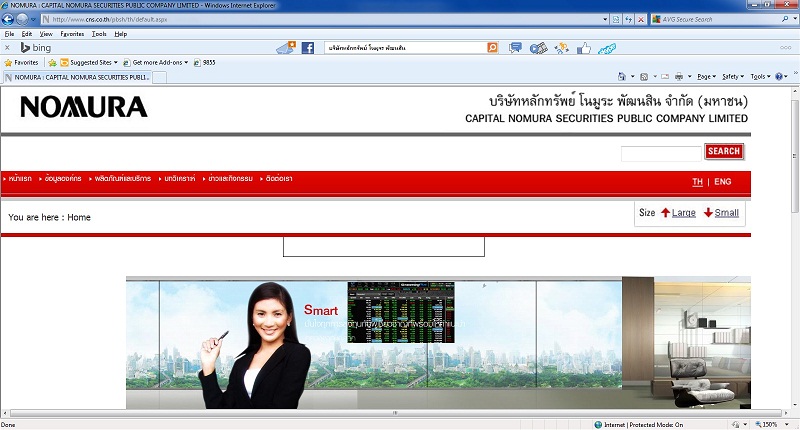The height and width of the screenshot is (430, 800).
Task: Click Add to Favorites Bar star icon
Action: pyautogui.click(x=52, y=63)
